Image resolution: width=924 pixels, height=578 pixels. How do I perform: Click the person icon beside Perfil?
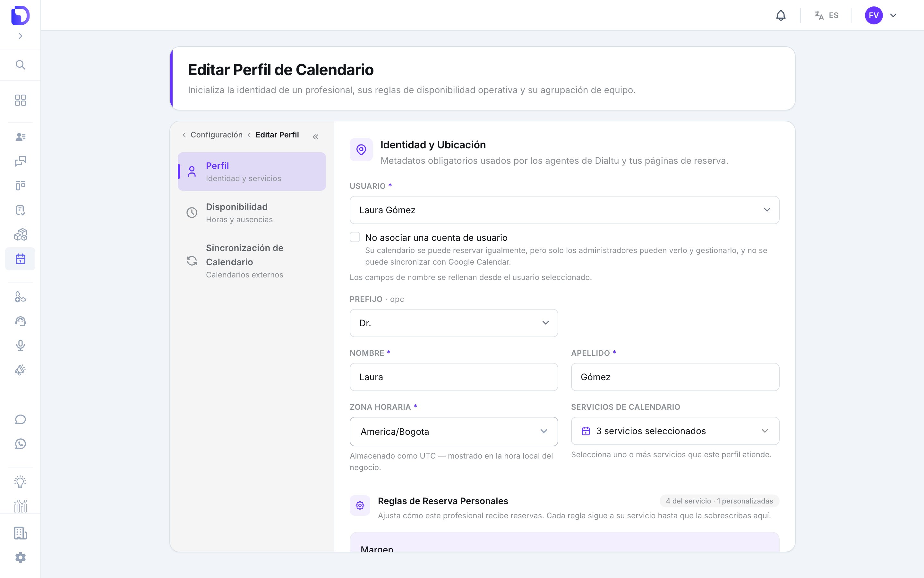coord(192,172)
